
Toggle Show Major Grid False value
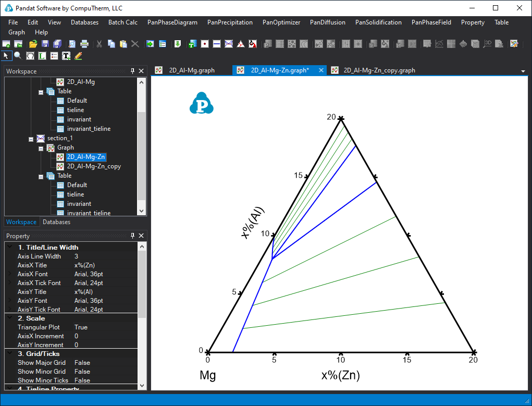(x=82, y=363)
